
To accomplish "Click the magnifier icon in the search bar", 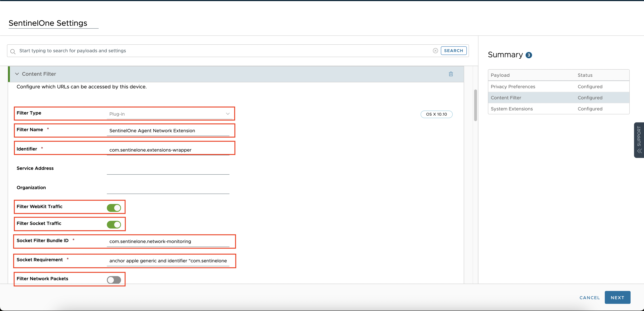I will (13, 52).
